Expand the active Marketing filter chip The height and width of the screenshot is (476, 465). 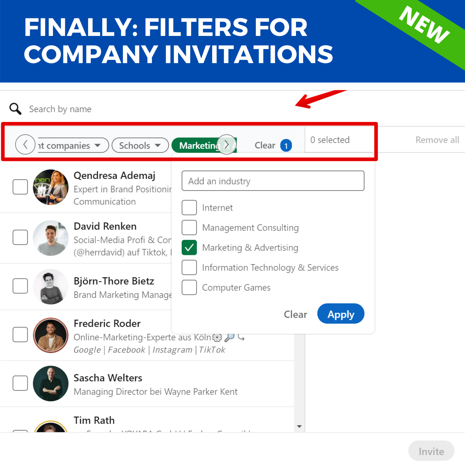tap(201, 145)
